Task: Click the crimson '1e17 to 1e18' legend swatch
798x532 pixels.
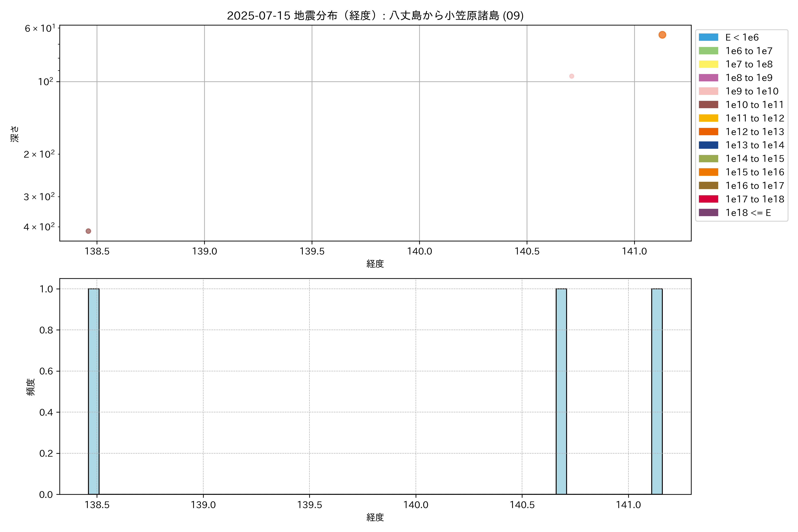Action: pos(708,199)
